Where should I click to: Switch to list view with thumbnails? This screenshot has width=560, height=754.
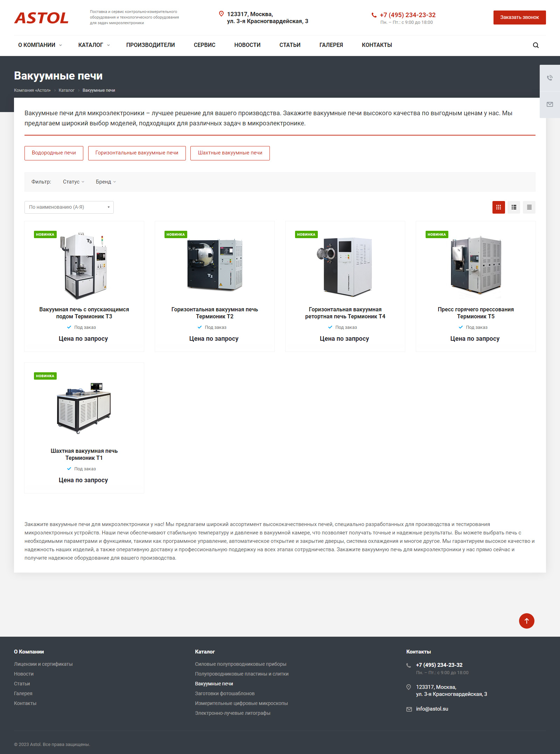click(514, 207)
